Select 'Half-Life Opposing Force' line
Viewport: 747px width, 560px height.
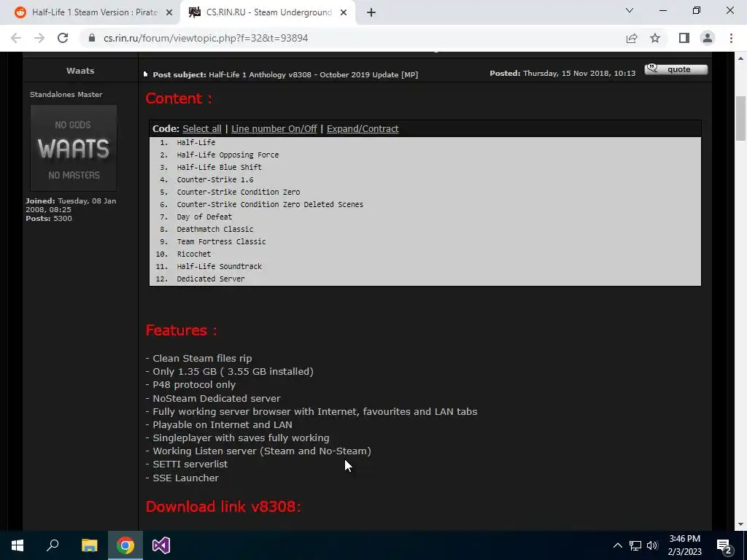(x=228, y=155)
